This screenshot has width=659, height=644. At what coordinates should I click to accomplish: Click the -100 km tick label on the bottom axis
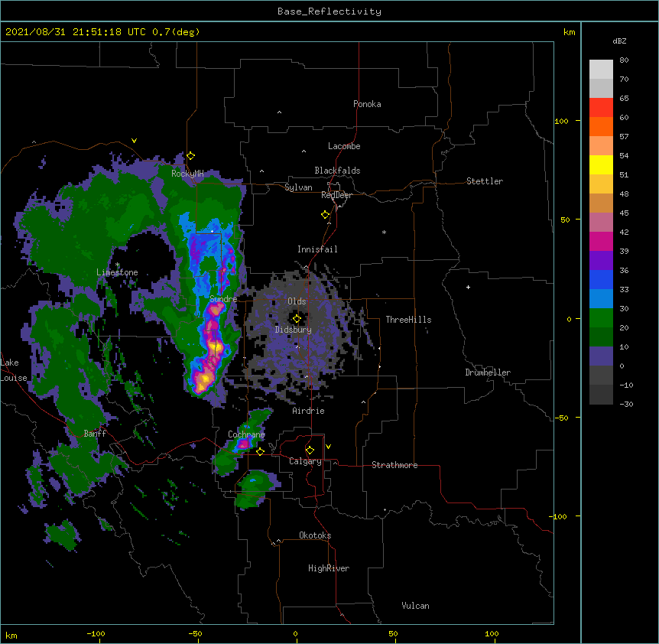coord(96,633)
